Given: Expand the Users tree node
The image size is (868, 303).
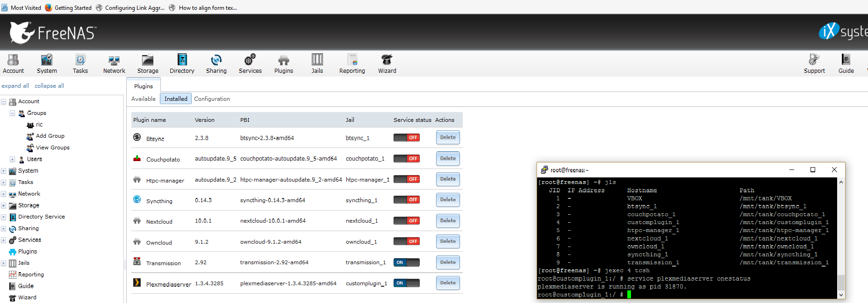Looking at the screenshot, I should coord(13,159).
